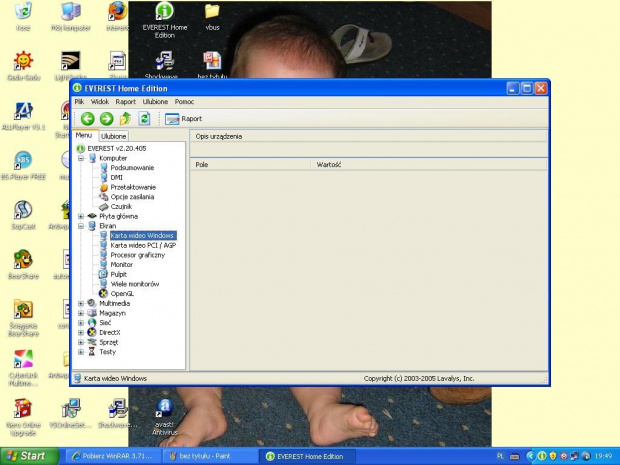Expand the Multimedia tree node
The height and width of the screenshot is (465, 620).
[81, 303]
